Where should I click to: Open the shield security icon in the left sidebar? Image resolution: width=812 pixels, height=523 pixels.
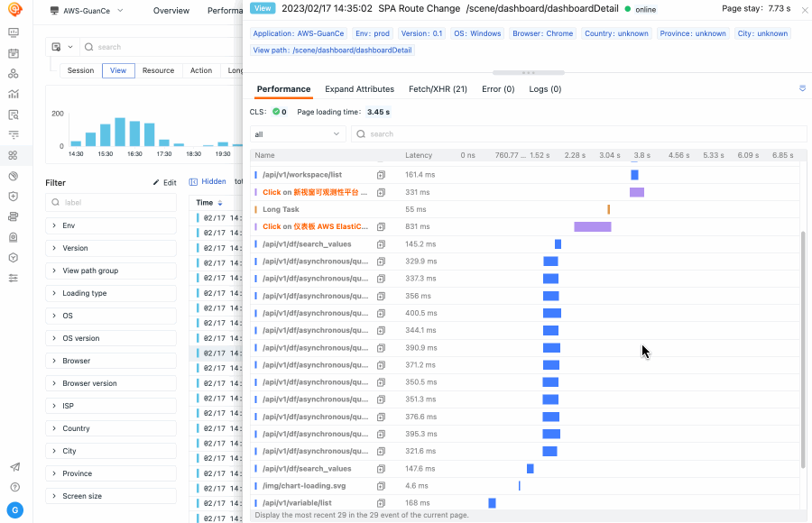(x=14, y=197)
